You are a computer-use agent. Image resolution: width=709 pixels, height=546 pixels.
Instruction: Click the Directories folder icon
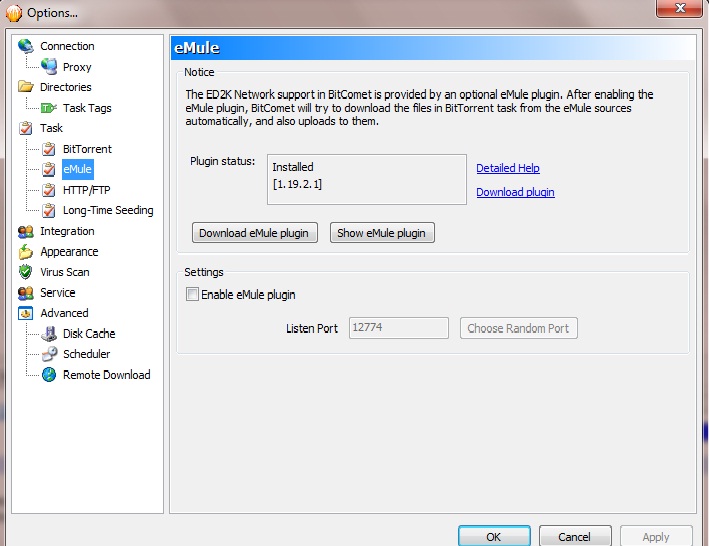point(26,87)
